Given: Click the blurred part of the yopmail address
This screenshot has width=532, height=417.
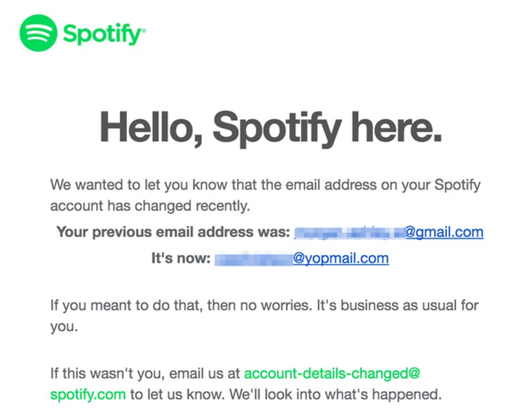Looking at the screenshot, I should 253,259.
